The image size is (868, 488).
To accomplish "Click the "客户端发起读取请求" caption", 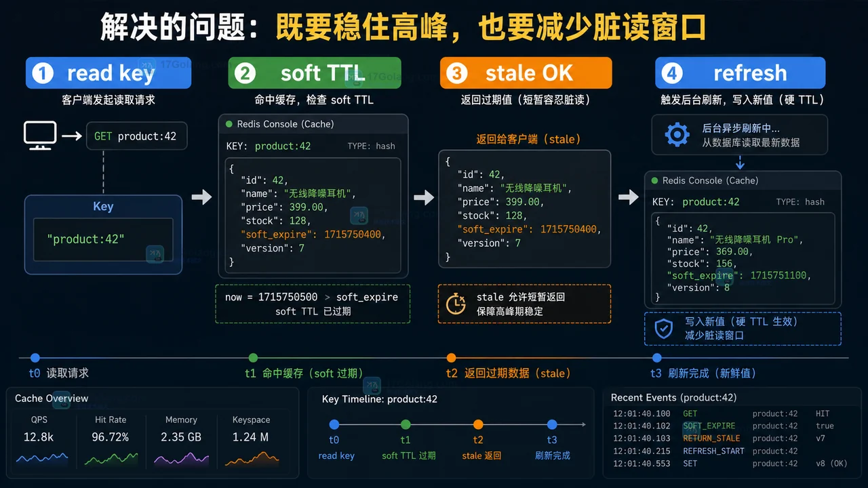I will (x=108, y=100).
